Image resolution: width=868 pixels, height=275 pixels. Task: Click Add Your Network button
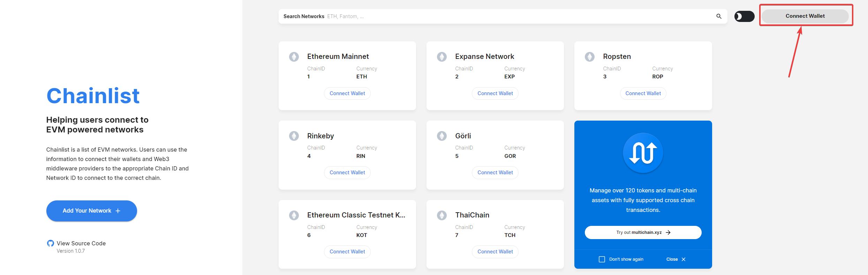pyautogui.click(x=91, y=211)
